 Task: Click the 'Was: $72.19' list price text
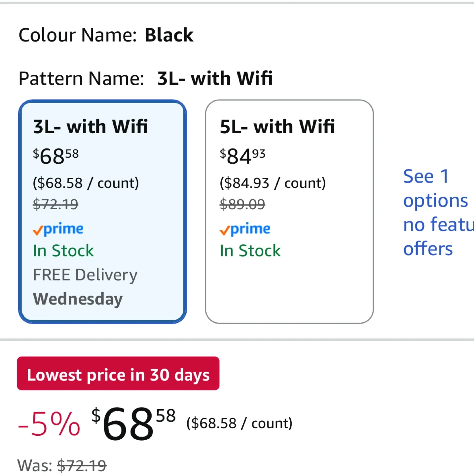pos(62,465)
